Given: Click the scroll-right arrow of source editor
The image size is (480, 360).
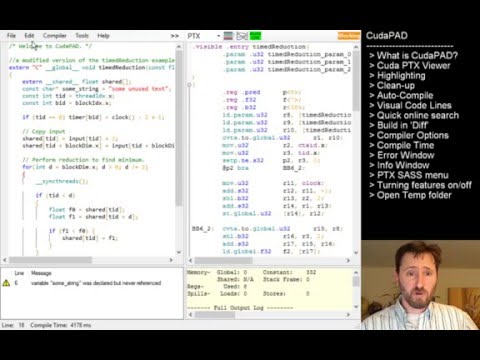Looking at the screenshot, I should pyautogui.click(x=171, y=260).
